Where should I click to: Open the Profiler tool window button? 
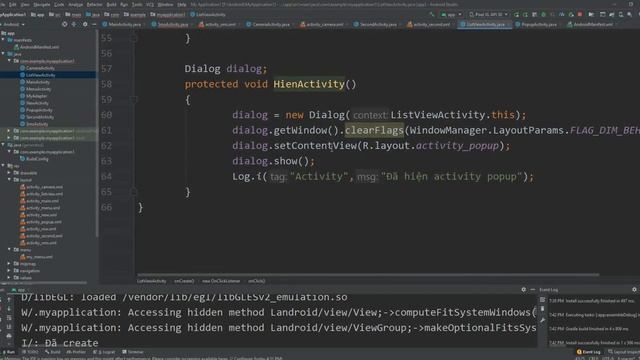(76, 352)
